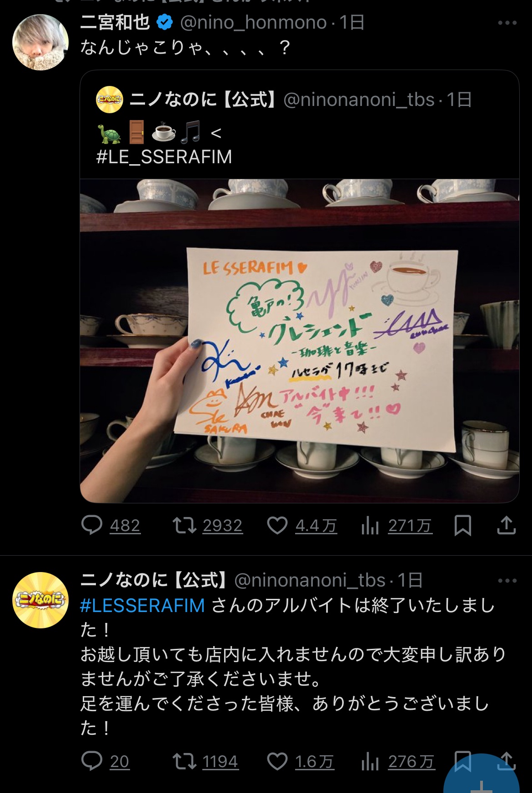532x793 pixels.
Task: Open ニノなのに yellow profile avatar
Action: (40, 600)
